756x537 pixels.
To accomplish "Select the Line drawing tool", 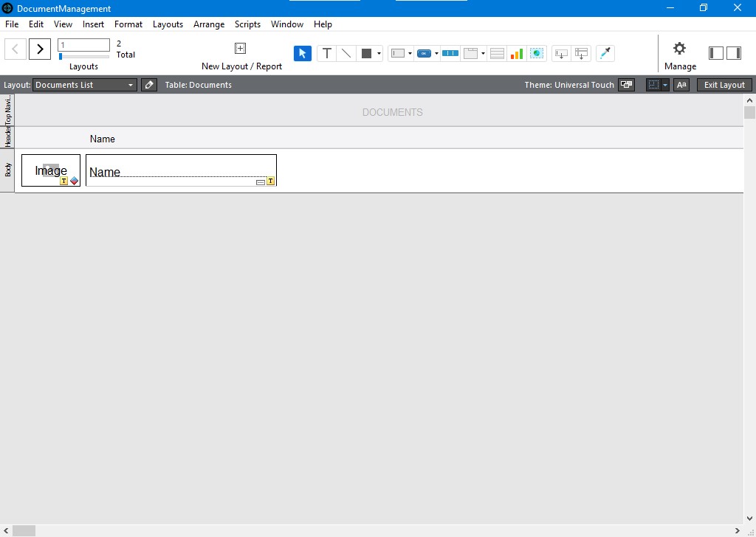I will point(346,53).
